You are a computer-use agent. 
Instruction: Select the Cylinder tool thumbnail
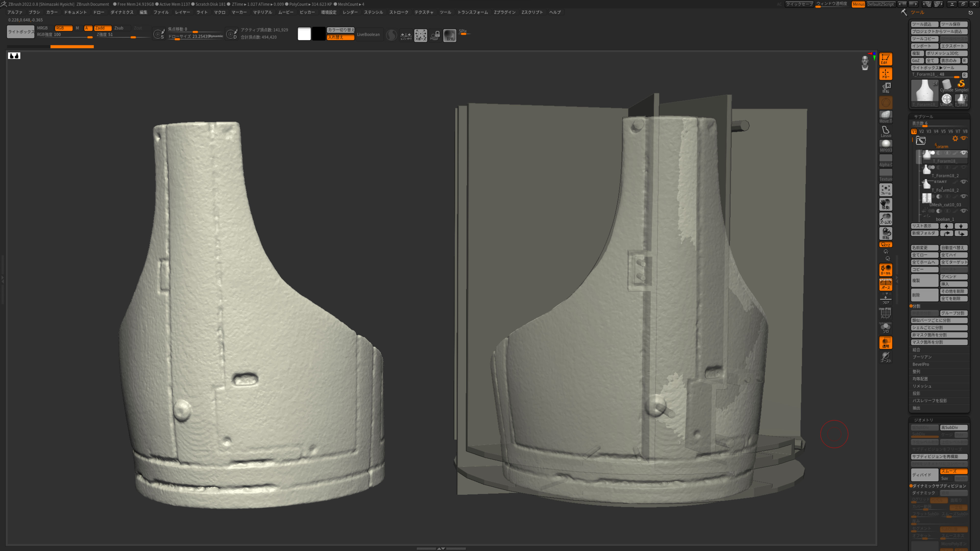[x=947, y=85]
